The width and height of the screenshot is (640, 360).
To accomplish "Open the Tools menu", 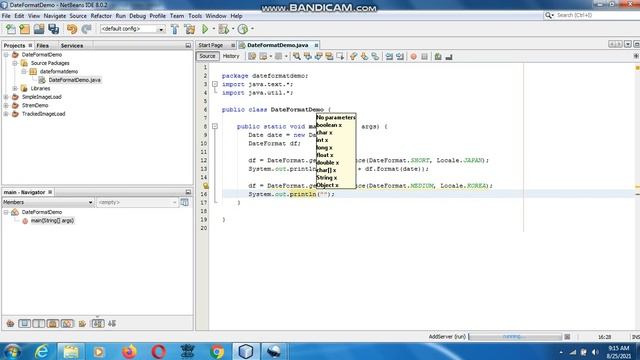I will 195,16.
